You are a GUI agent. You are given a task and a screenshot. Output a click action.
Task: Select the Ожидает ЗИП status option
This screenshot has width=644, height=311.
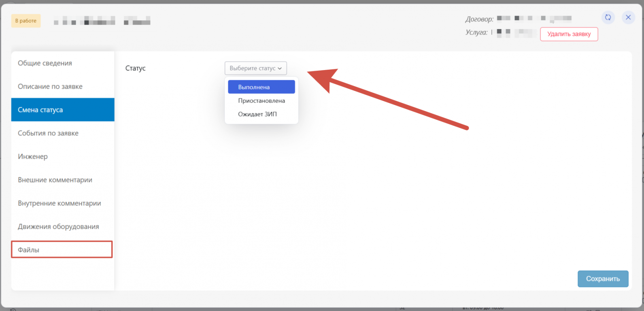[x=257, y=114]
